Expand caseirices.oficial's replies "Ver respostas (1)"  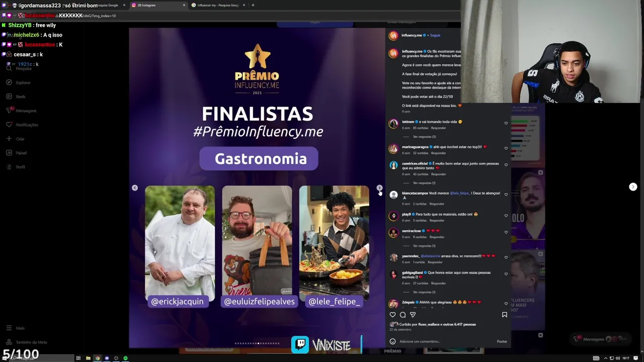pos(424,183)
